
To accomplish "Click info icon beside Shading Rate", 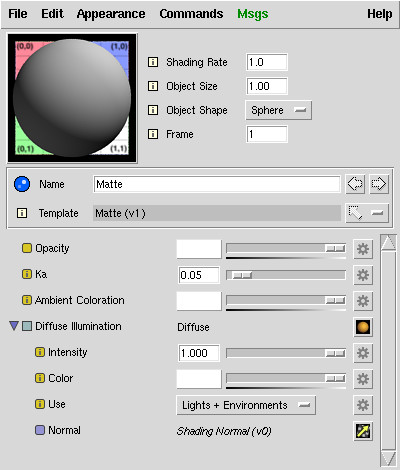I will [153, 62].
